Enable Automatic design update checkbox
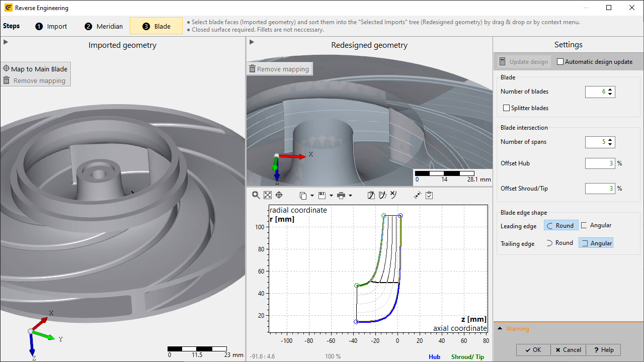This screenshot has width=644, height=362. point(560,62)
